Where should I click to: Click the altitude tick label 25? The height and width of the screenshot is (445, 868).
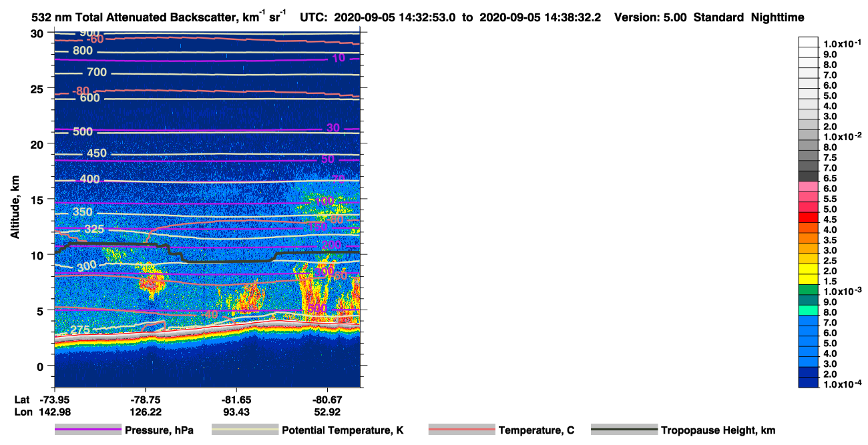pos(37,89)
